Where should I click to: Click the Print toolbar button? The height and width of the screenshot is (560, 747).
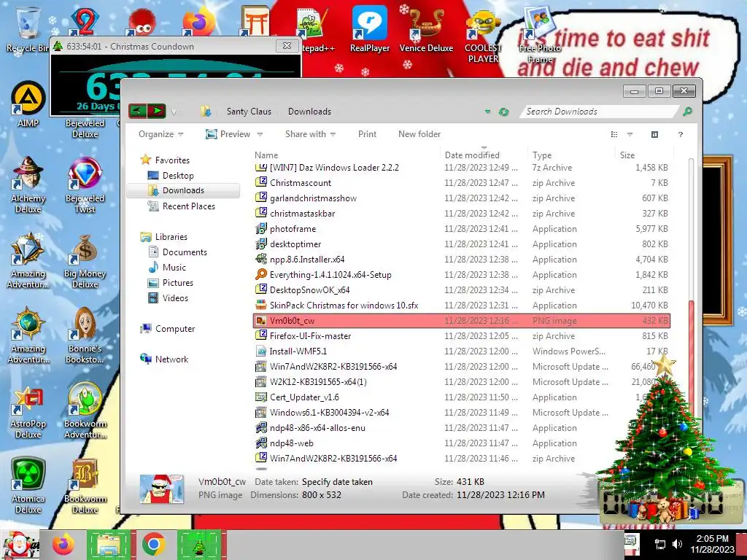click(367, 134)
